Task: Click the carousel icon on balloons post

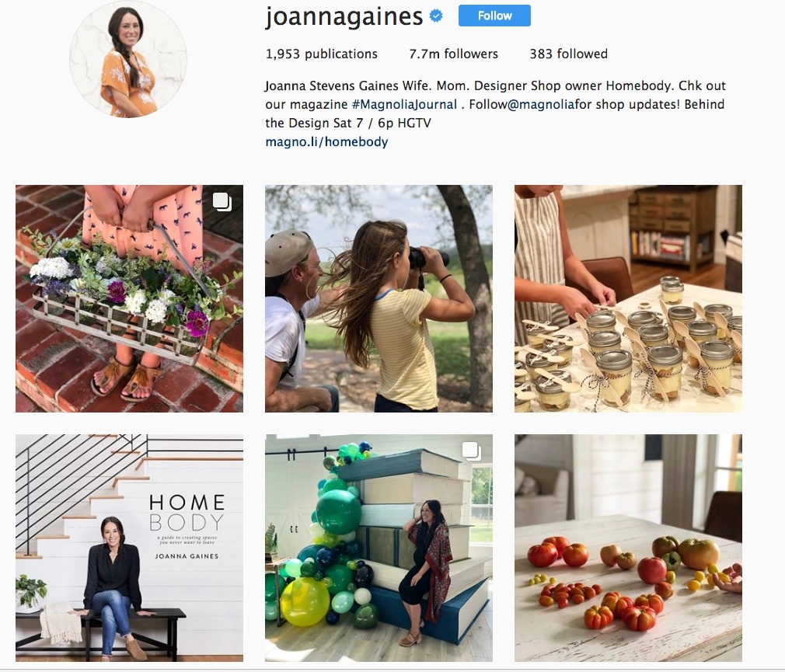Action: click(471, 451)
